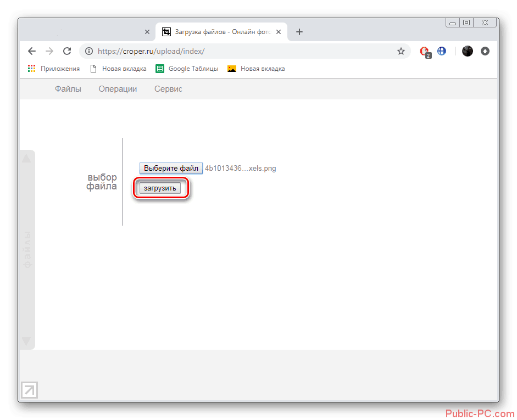The width and height of the screenshot is (517, 420).
Task: Open the Операции menu
Action: 118,89
